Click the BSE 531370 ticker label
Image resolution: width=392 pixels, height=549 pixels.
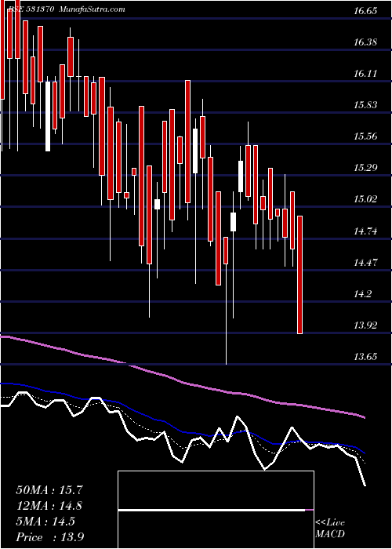(x=31, y=9)
